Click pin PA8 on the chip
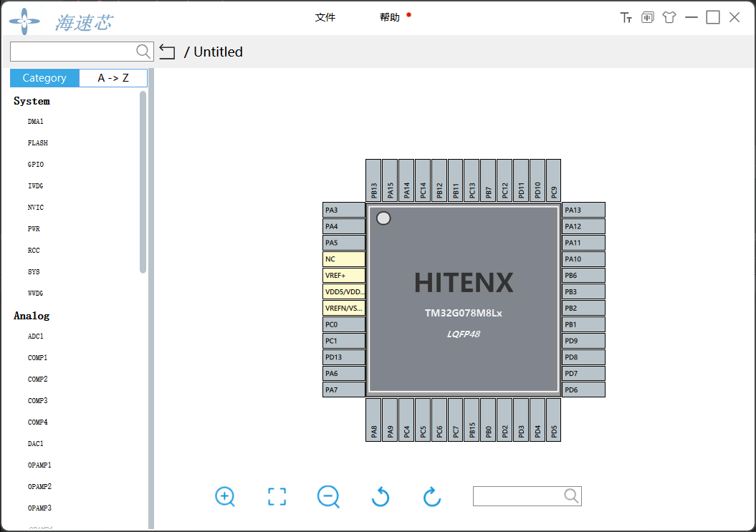Viewport: 756px width, 532px height. pos(373,420)
